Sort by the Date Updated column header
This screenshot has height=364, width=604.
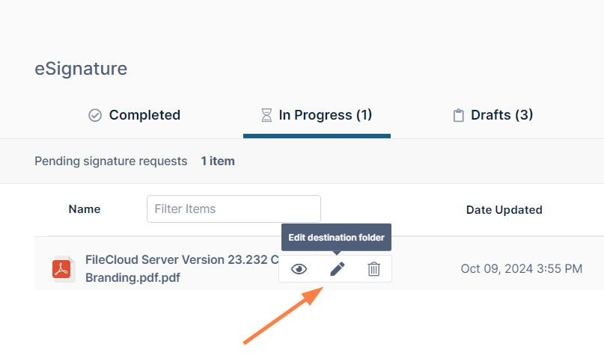pyautogui.click(x=504, y=210)
